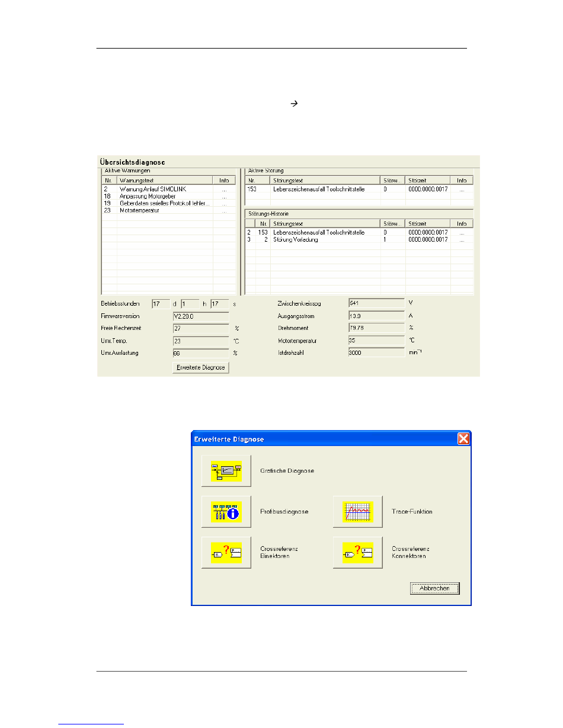Click Störzeit header in Störungs-Historie table
Image resolution: width=563 pixels, height=728 pixels.
click(x=428, y=224)
